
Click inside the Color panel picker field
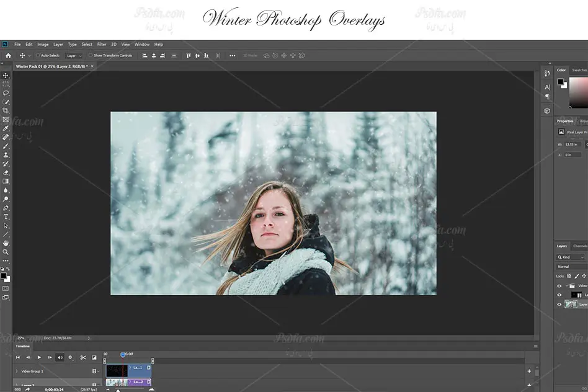(x=579, y=92)
